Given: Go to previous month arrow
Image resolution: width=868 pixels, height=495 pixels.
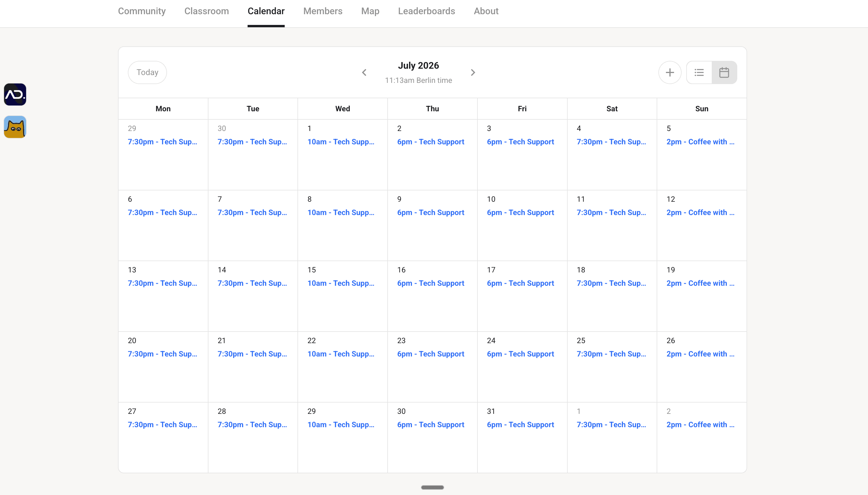Looking at the screenshot, I should 364,72.
